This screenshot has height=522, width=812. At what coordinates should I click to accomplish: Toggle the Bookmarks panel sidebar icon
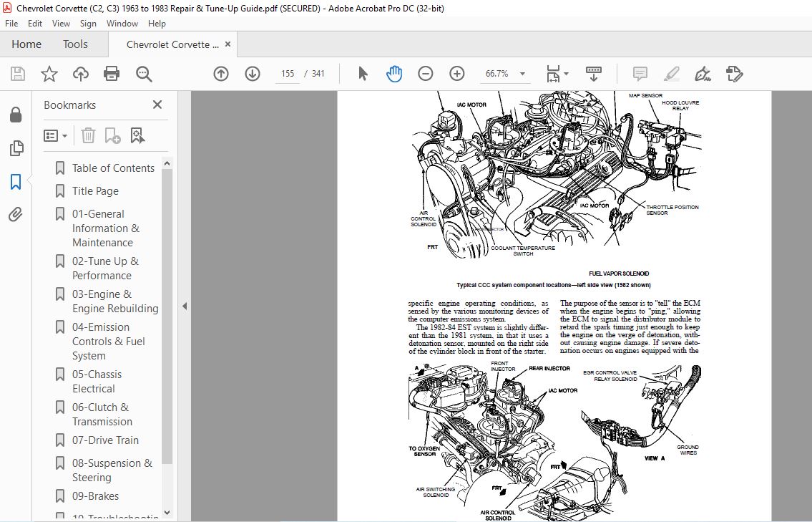(x=16, y=181)
